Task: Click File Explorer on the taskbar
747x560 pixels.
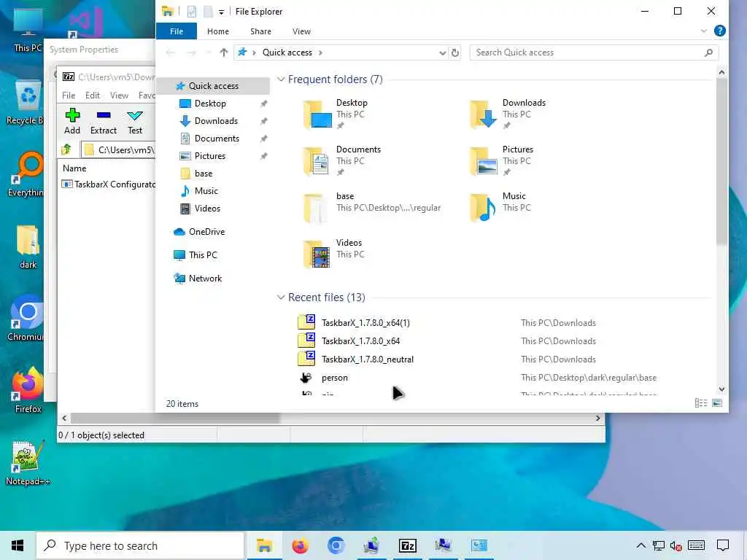Action: 264,545
